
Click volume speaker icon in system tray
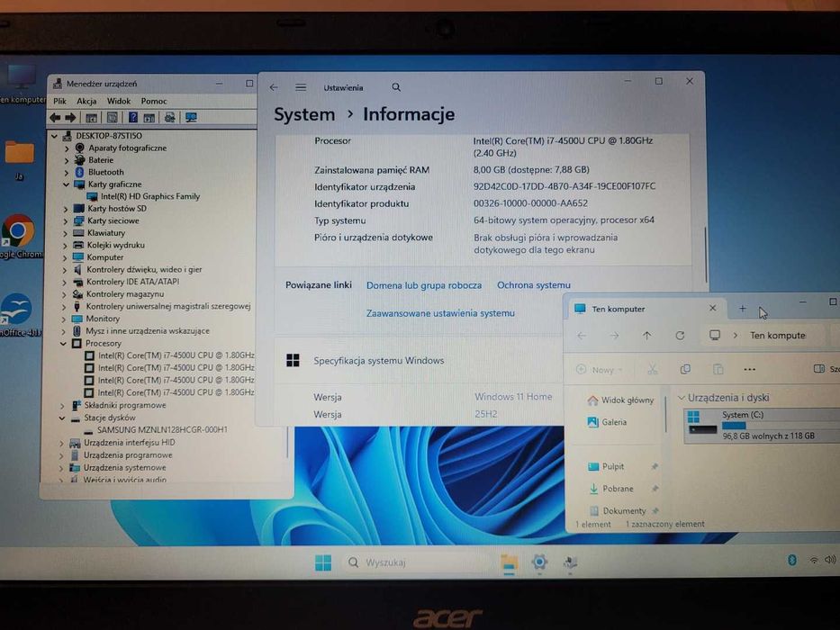[830, 560]
